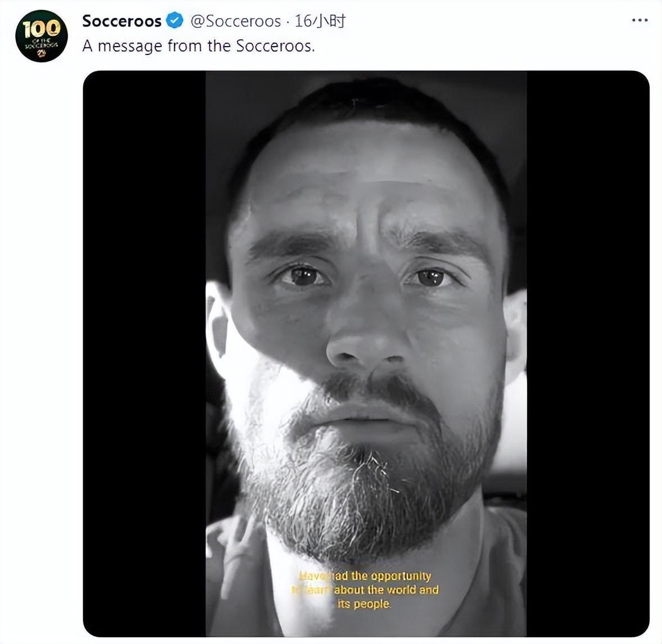Screen dimensions: 662x644
Task: Click "Socceroos." at the end of the tweet text
Action: pos(275,46)
